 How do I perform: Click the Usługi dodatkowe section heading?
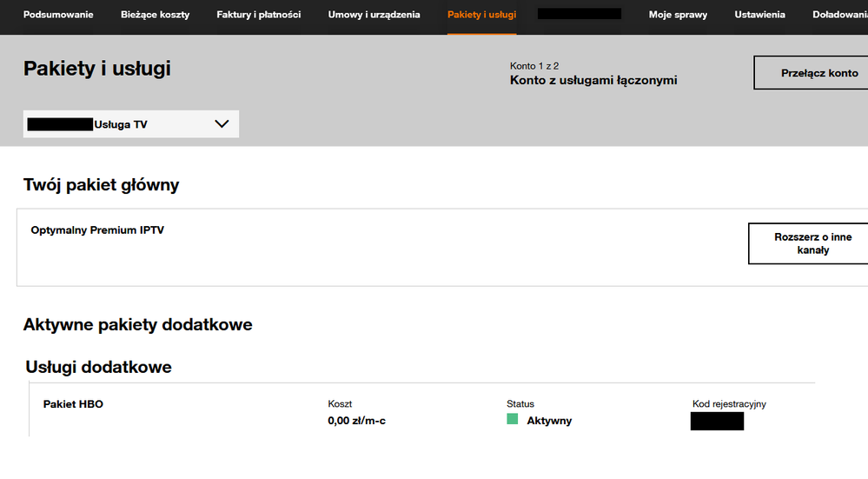[x=98, y=367]
